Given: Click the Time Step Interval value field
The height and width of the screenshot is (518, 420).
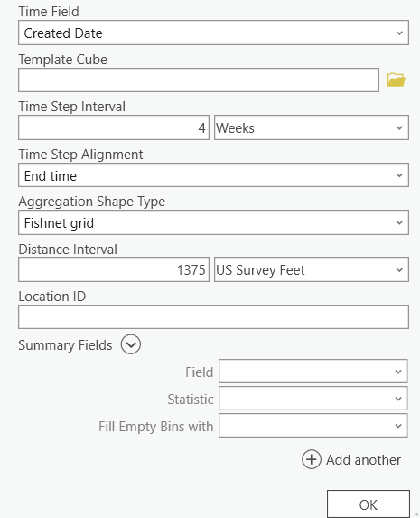Looking at the screenshot, I should tap(114, 127).
